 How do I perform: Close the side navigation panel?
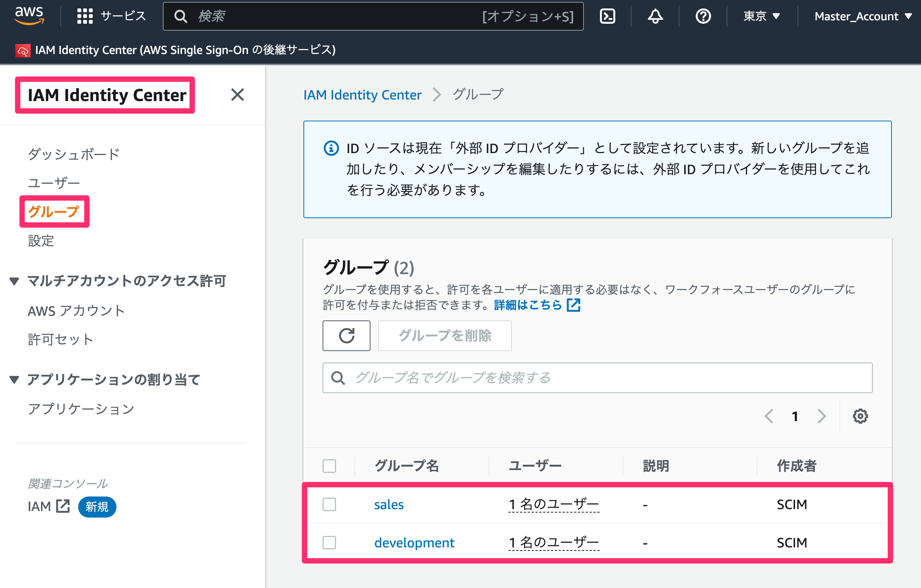point(237,95)
